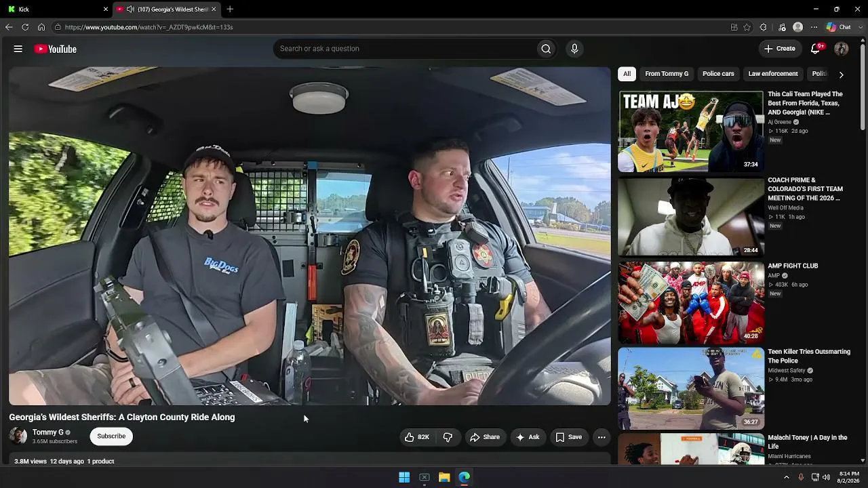Open AMP Fight Club thumbnail
Image resolution: width=868 pixels, height=488 pixels.
(691, 303)
